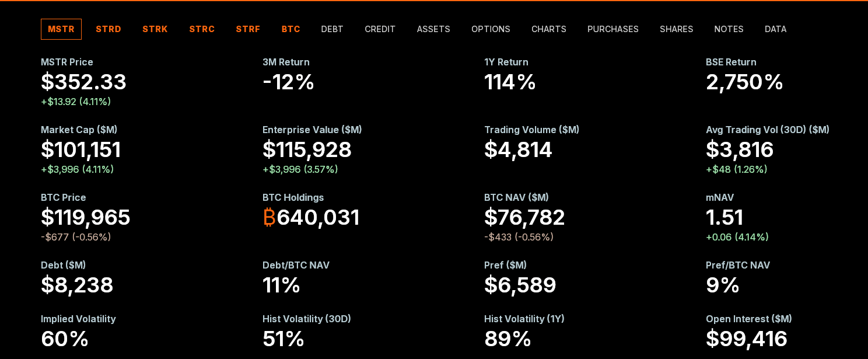Switch to the STRD tab
Image resolution: width=868 pixels, height=359 pixels.
(108, 29)
